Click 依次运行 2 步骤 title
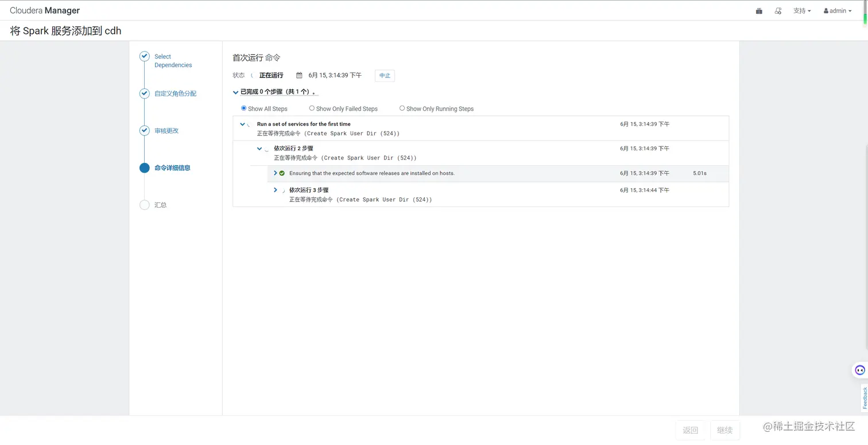This screenshot has width=868, height=445. tap(293, 149)
